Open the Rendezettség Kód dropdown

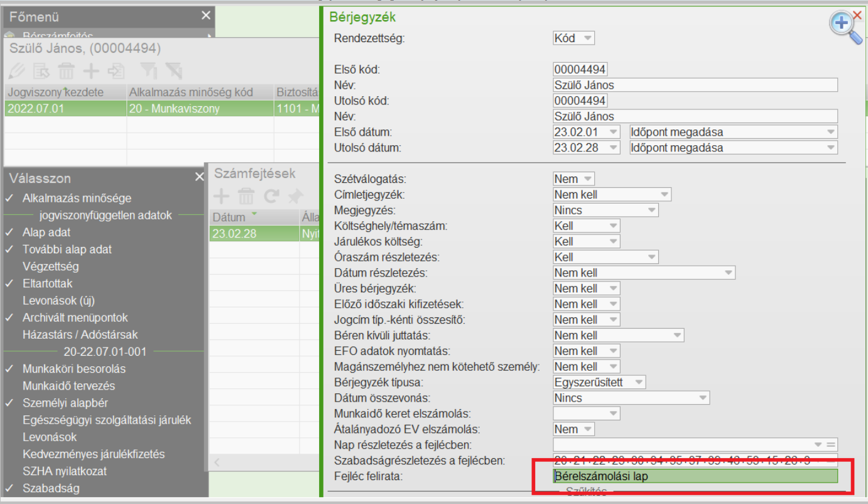pos(573,38)
